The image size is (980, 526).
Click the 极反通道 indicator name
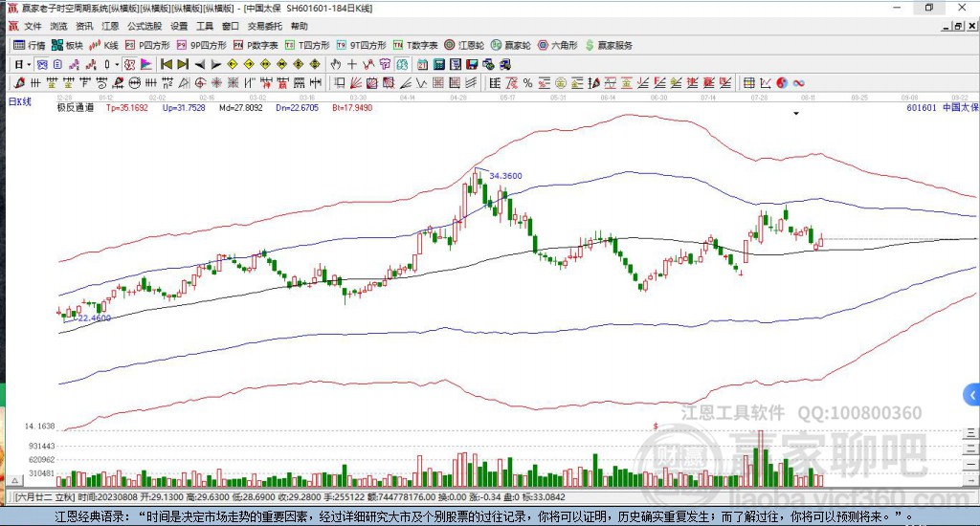pyautogui.click(x=76, y=107)
